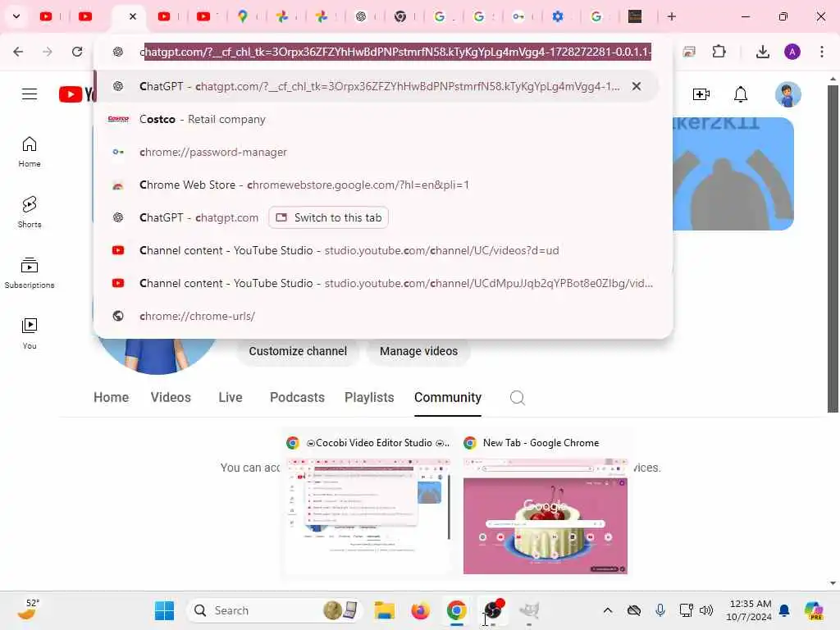840x630 pixels.
Task: Open the channel Home tab
Action: (111, 398)
